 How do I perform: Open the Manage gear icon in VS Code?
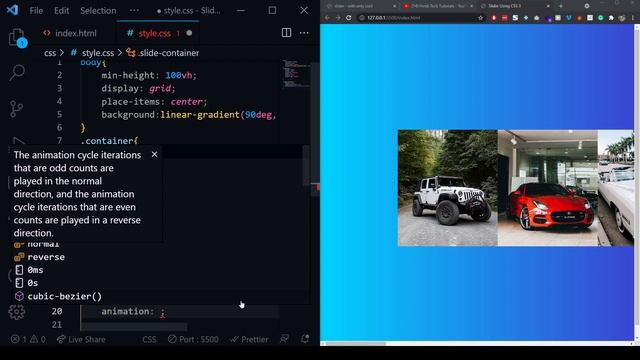(17, 312)
